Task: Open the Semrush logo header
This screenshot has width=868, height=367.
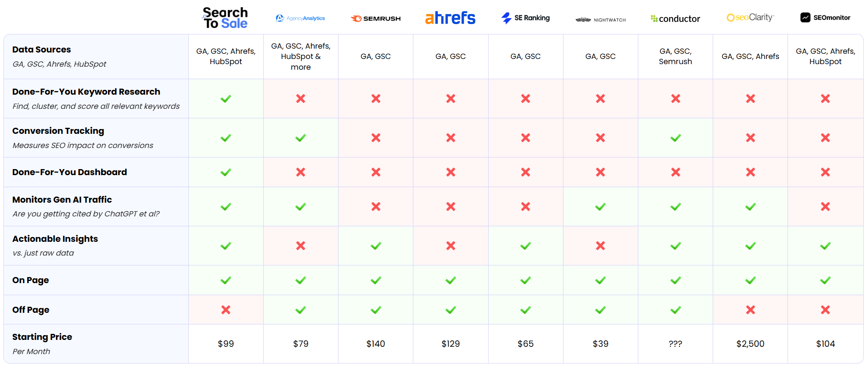Action: (x=376, y=19)
